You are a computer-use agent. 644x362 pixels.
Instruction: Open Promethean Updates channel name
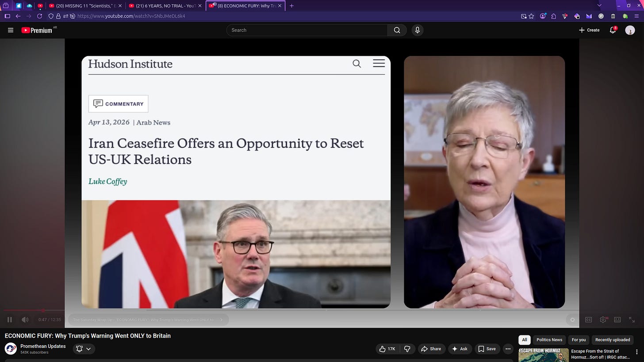(x=43, y=346)
